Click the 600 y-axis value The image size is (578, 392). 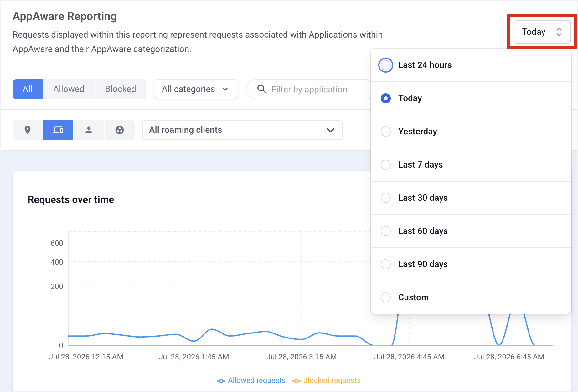[x=57, y=243]
